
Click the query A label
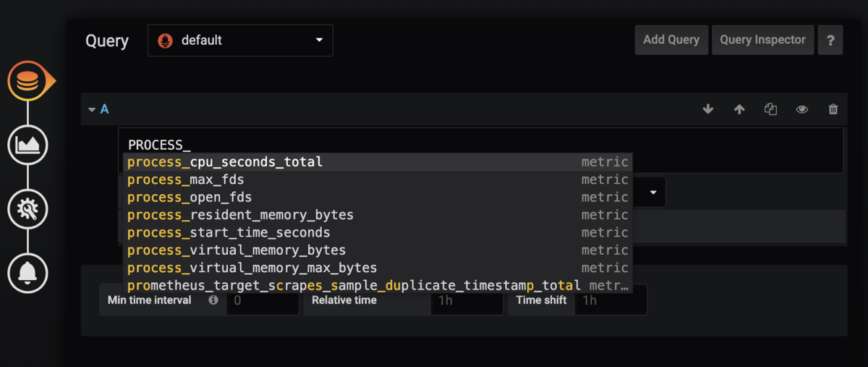click(104, 109)
